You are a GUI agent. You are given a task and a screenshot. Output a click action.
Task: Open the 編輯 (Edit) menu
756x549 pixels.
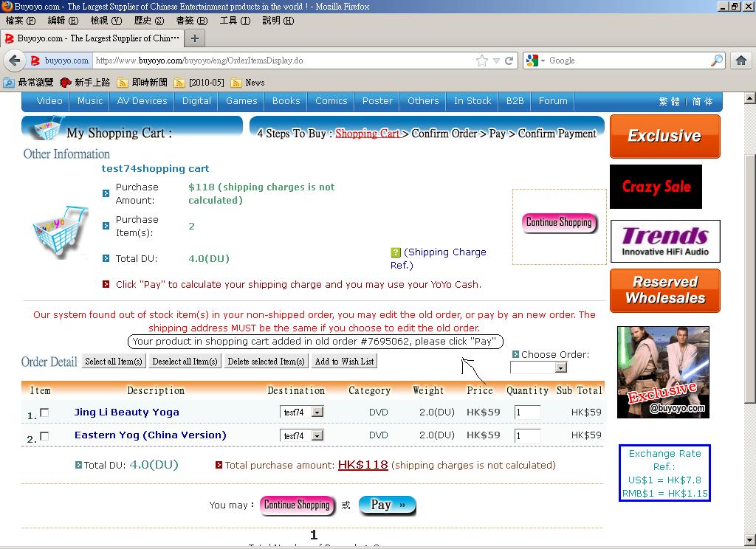[63, 21]
